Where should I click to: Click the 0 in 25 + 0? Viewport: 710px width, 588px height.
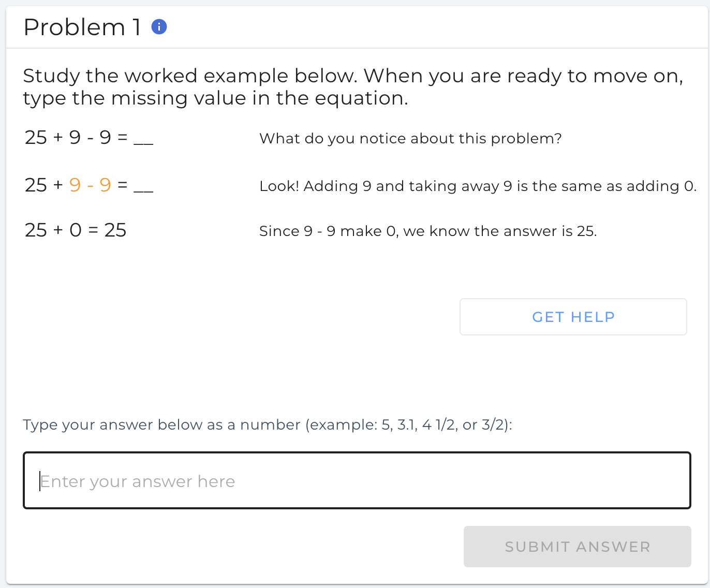tap(76, 230)
